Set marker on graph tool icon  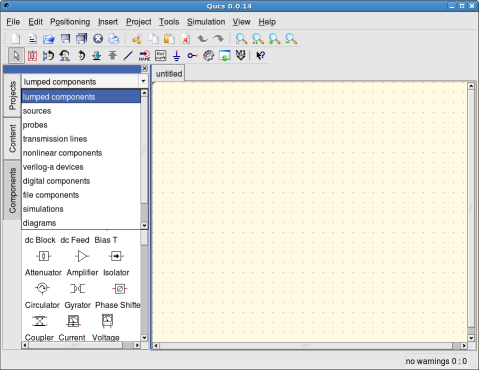(x=241, y=55)
